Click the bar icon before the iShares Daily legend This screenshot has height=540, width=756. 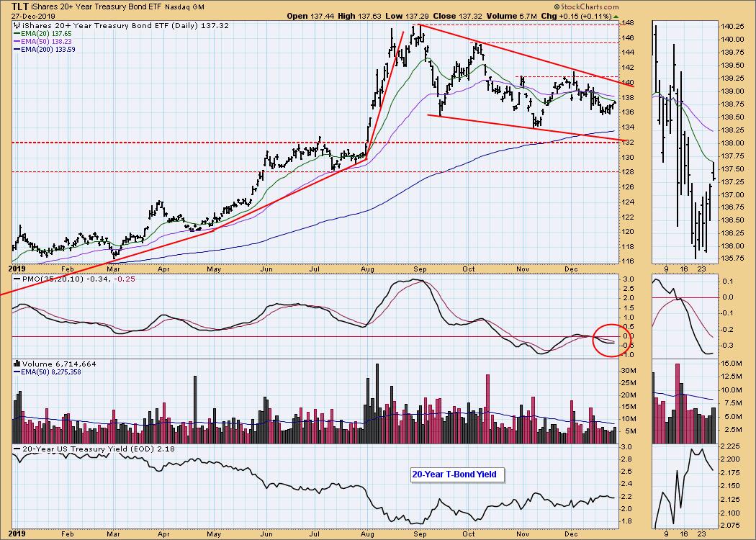point(17,25)
